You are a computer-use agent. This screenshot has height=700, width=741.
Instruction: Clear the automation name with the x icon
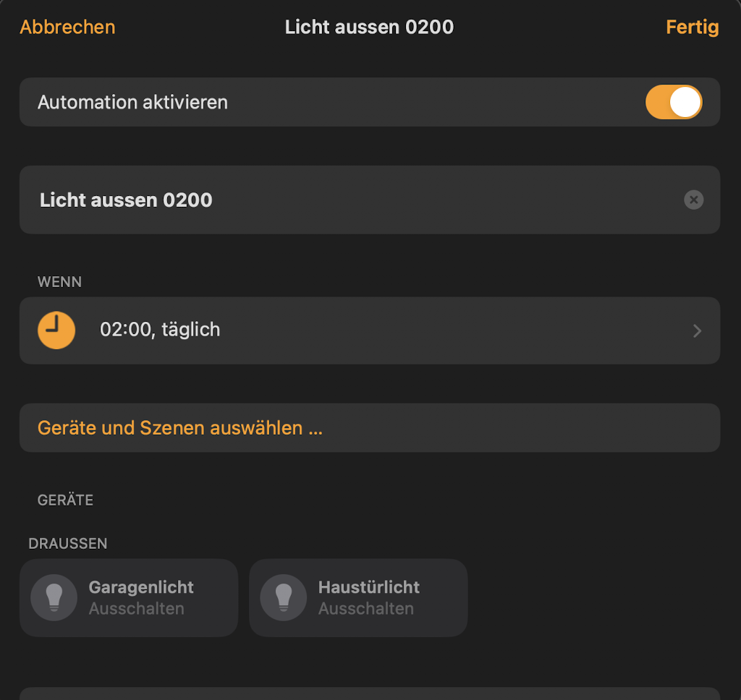693,200
